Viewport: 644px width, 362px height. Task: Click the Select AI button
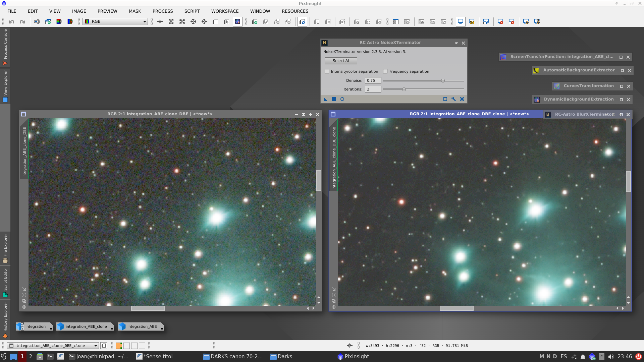340,61
